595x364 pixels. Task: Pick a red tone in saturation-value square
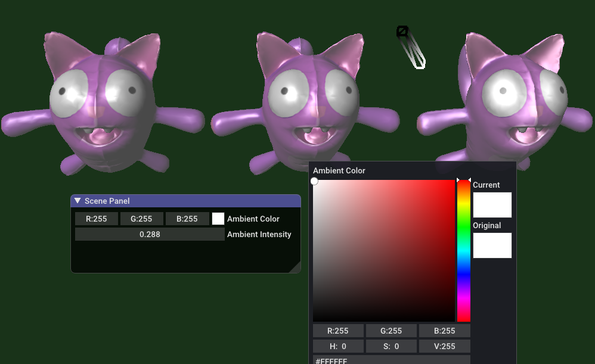[383, 251]
